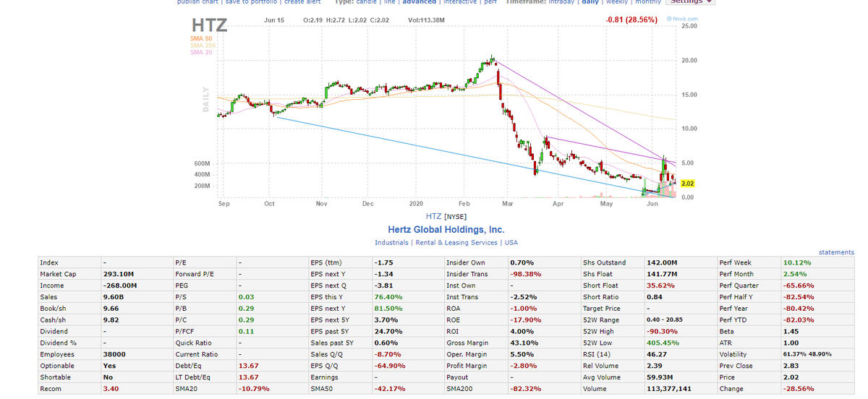Click the Shs Outstand value 142.00M
Viewport: 868px width, 399px height.
click(661, 262)
